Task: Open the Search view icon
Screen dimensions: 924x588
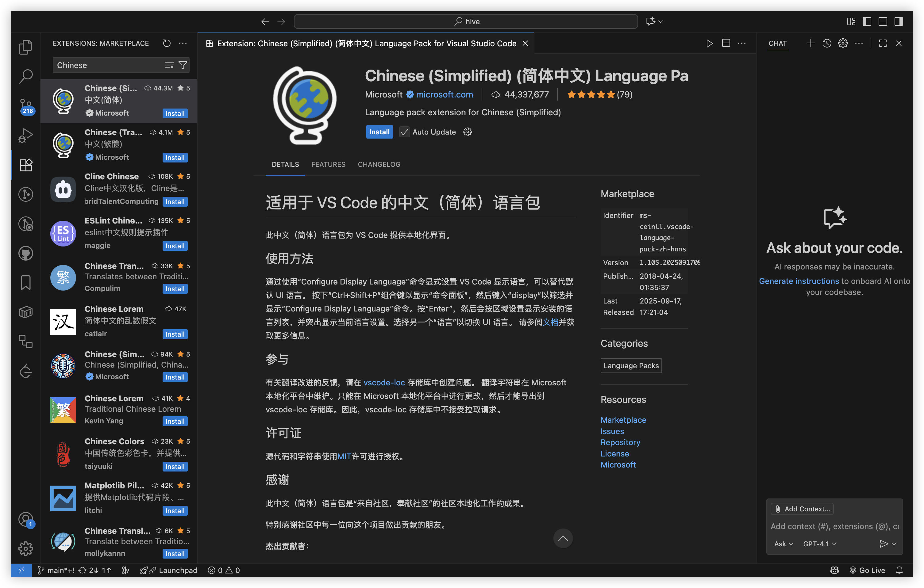Action: [x=25, y=76]
